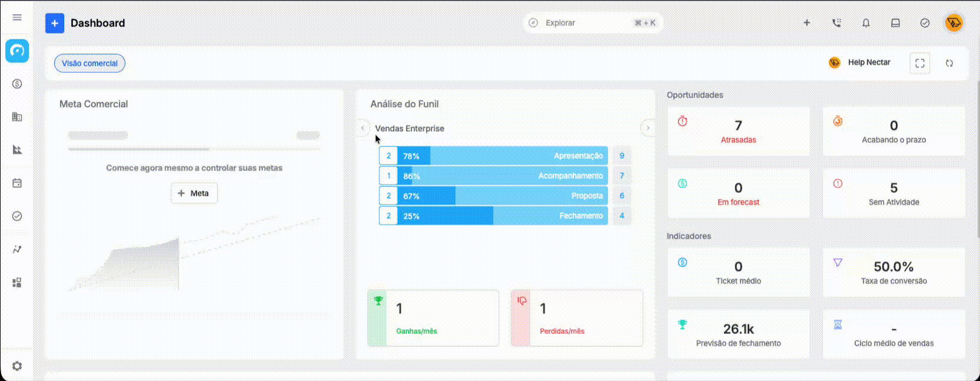980x381 pixels.
Task: Open the Ganhas/mês card
Action: point(433,317)
